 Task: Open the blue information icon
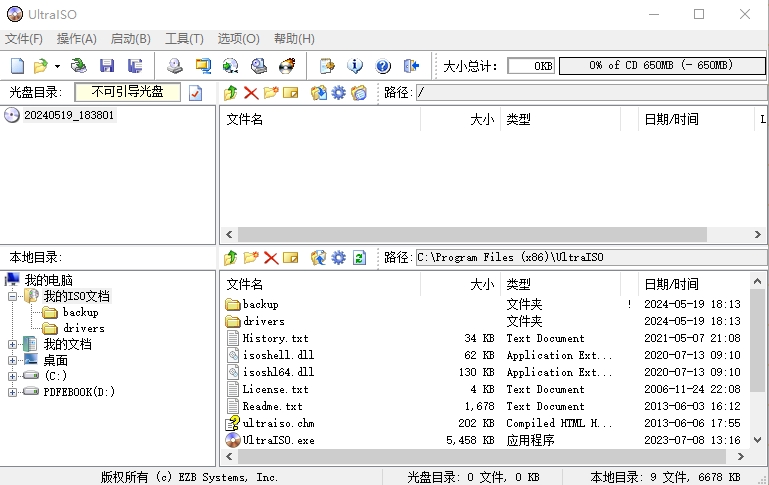[355, 66]
